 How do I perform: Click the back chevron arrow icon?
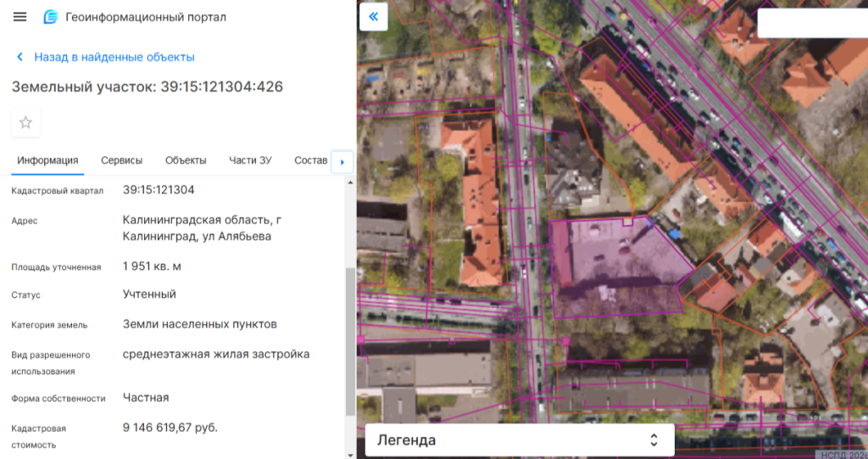point(20,57)
